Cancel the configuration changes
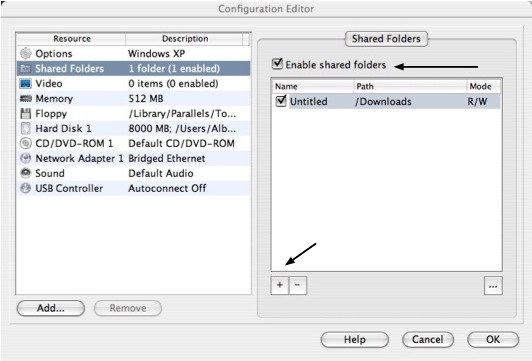This screenshot has width=532, height=361. tap(428, 340)
